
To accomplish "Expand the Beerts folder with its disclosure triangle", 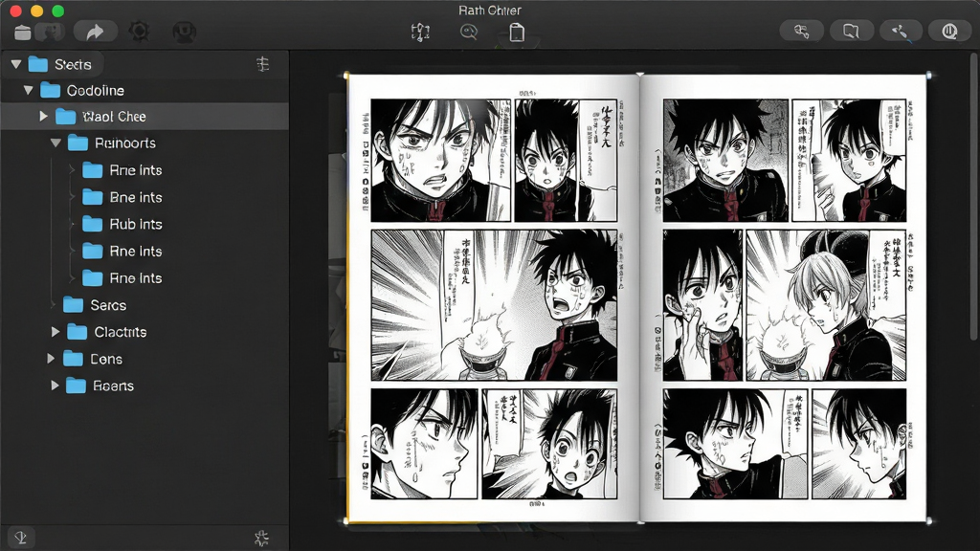I will (55, 386).
